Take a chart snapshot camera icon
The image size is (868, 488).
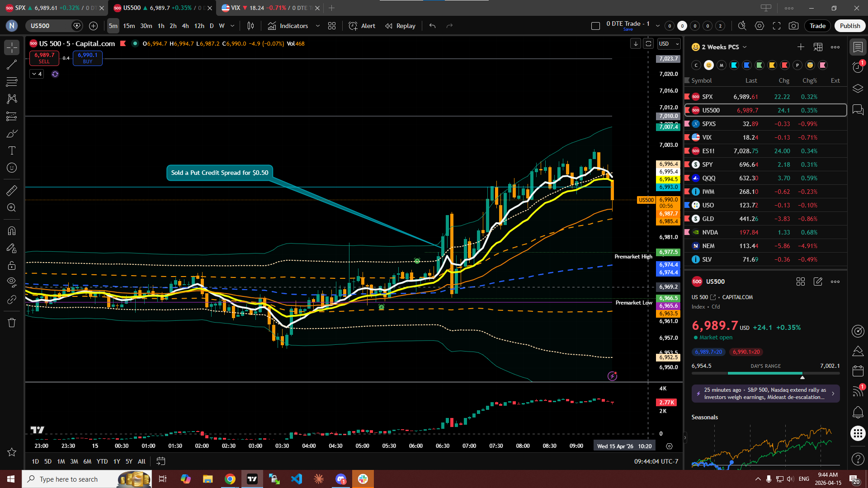click(x=793, y=26)
